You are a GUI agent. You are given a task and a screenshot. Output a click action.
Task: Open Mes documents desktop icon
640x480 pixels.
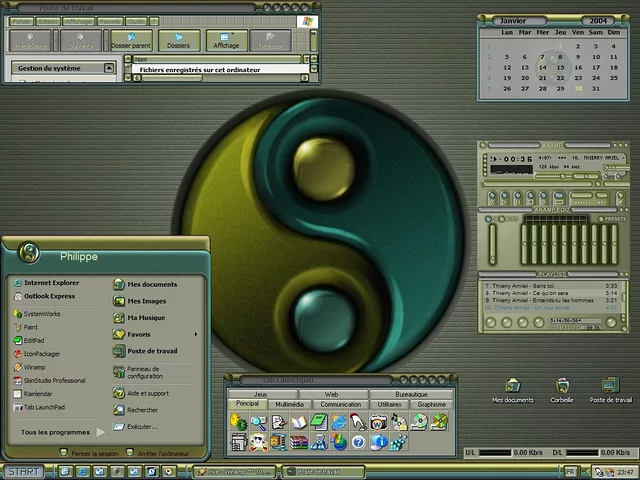coord(512,387)
